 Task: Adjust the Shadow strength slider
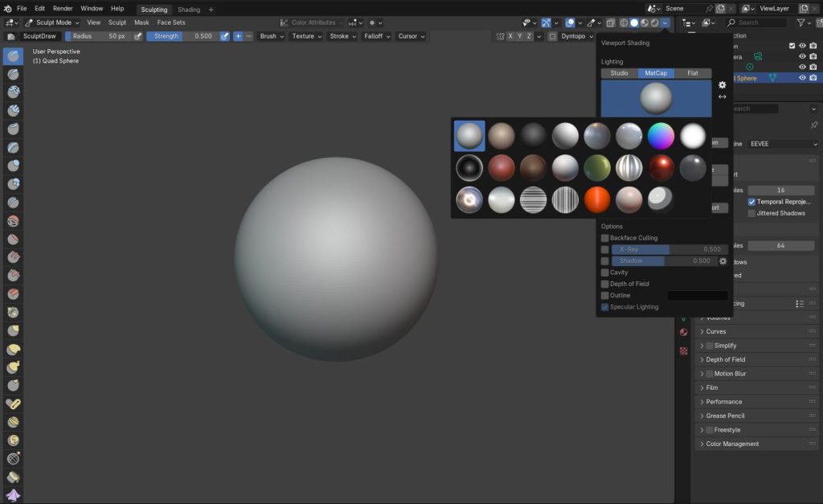point(637,260)
